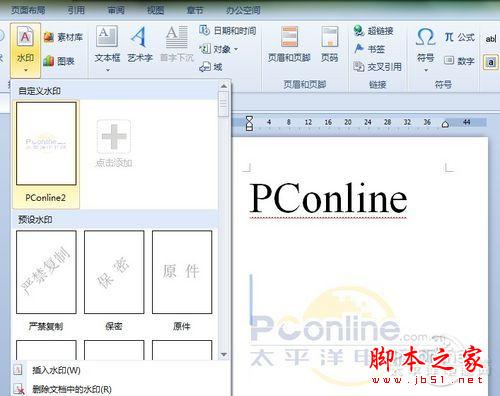Click the boxed 'a' ribbon icon
This screenshot has height=396, width=500.
click(x=491, y=62)
